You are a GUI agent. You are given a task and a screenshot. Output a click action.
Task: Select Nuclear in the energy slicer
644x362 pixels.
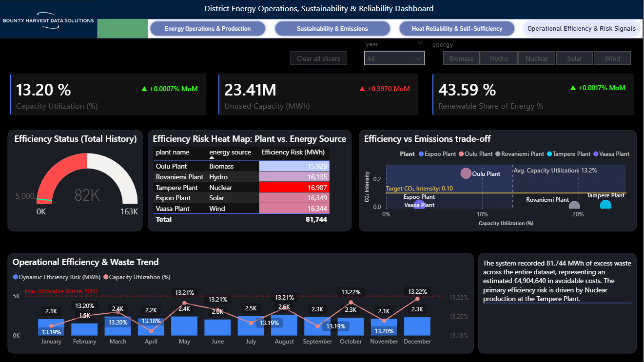click(x=537, y=58)
